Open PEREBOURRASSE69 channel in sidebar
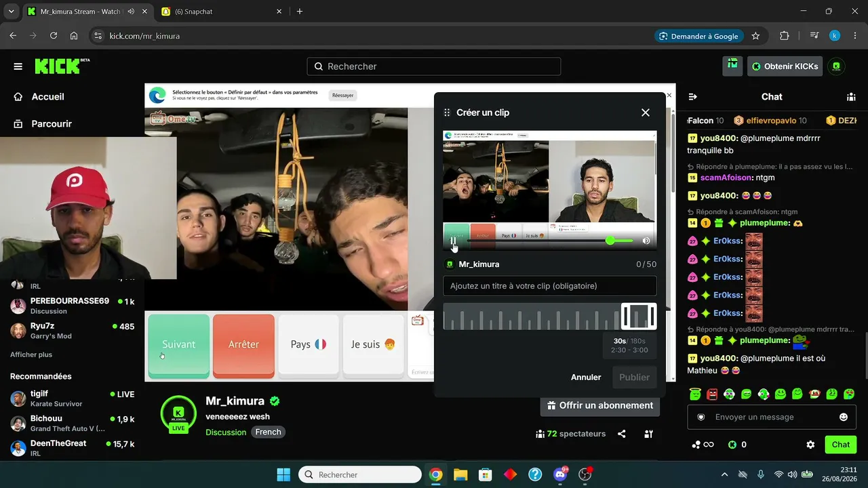This screenshot has width=868, height=488. (73, 306)
